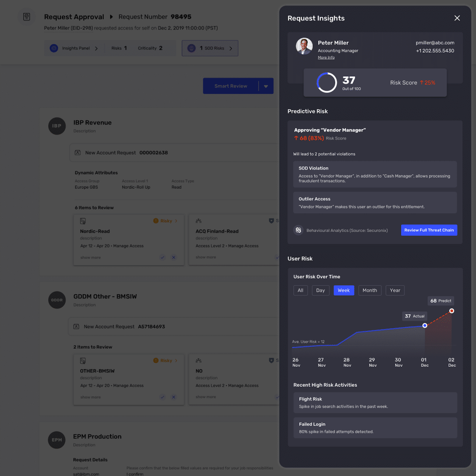Viewport: 476px width, 476px height.
Task: Click show more on OTHER-BMSIW card
Action: tap(91, 397)
